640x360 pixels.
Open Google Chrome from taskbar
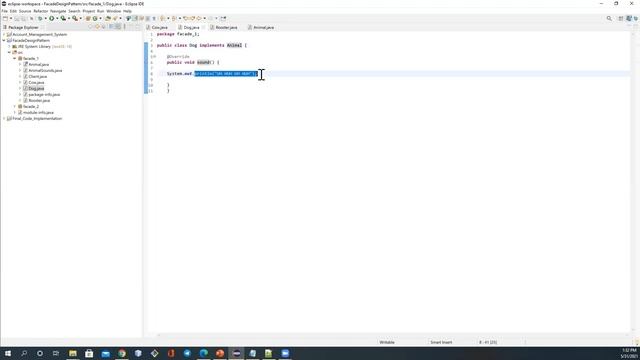pyautogui.click(x=122, y=353)
